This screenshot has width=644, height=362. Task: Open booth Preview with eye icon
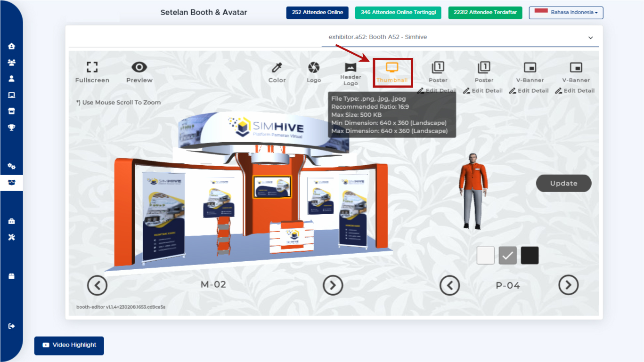pyautogui.click(x=139, y=72)
